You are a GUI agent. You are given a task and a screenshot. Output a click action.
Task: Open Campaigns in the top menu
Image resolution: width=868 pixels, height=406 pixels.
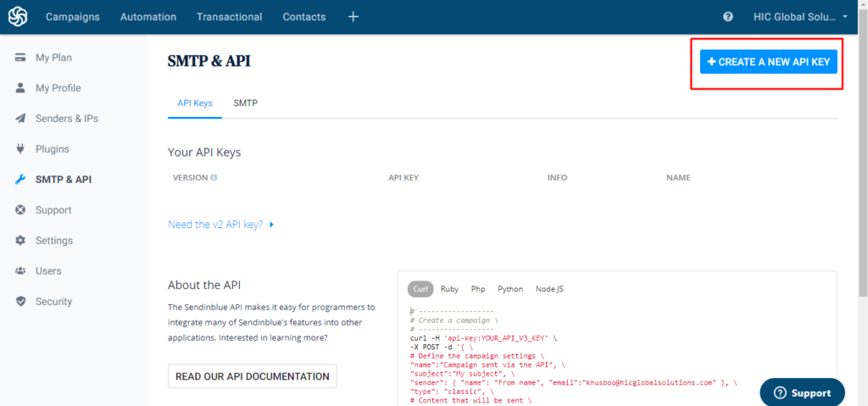[x=73, y=17]
